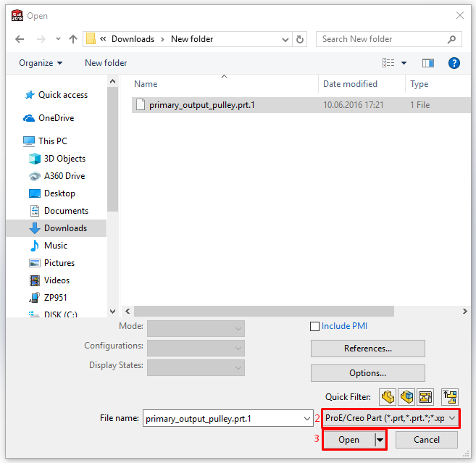Screen dimensions: 476x463
Task: Select 3D Objects in navigation pane
Action: click(64, 159)
